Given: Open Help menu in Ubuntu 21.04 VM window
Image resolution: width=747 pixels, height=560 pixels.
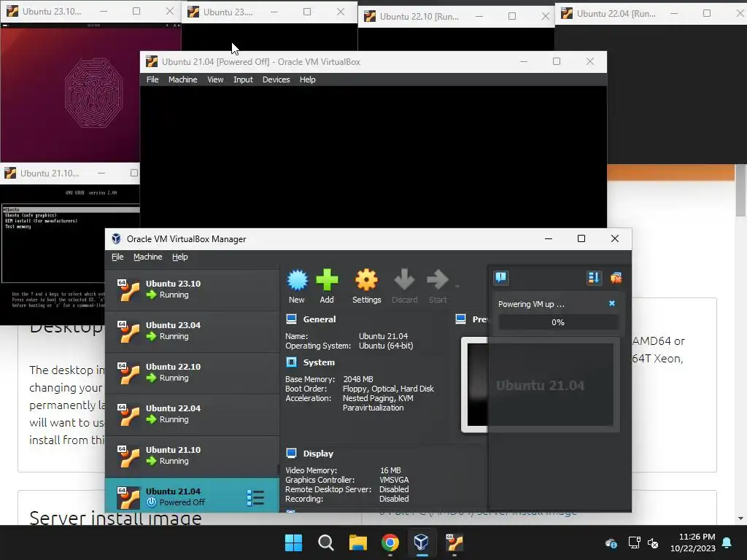Looking at the screenshot, I should pyautogui.click(x=307, y=79).
